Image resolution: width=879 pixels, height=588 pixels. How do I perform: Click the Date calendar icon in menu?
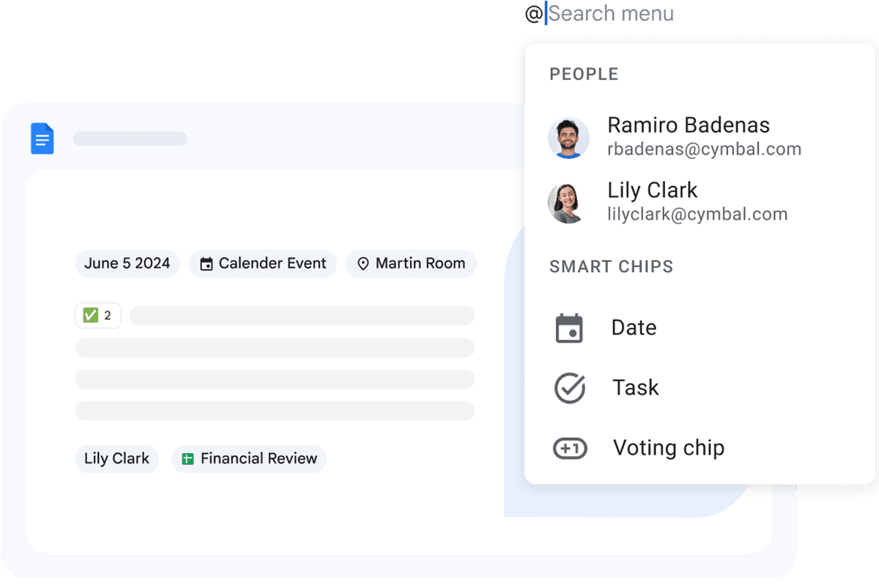(x=569, y=328)
